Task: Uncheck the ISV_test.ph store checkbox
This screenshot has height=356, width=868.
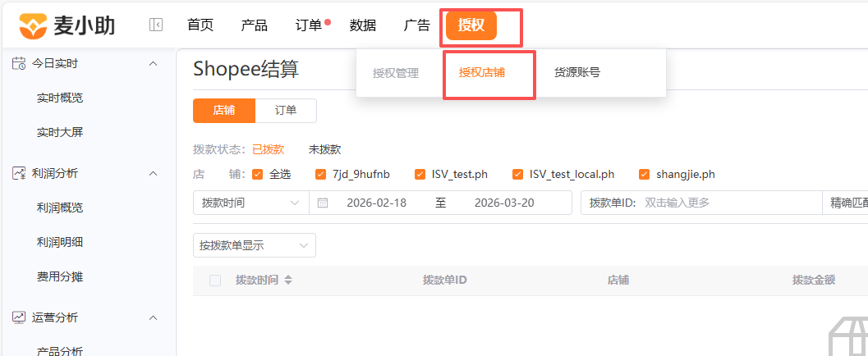Action: pos(420,175)
